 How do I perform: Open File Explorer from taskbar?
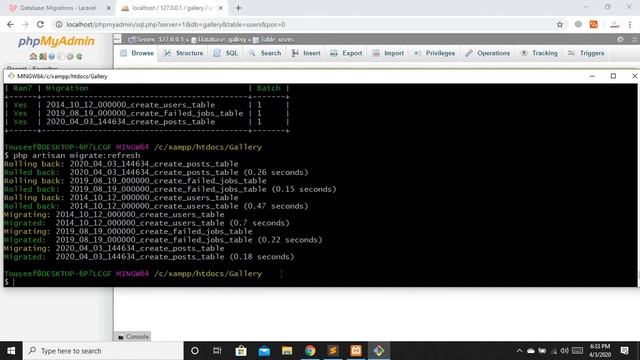pyautogui.click(x=287, y=351)
